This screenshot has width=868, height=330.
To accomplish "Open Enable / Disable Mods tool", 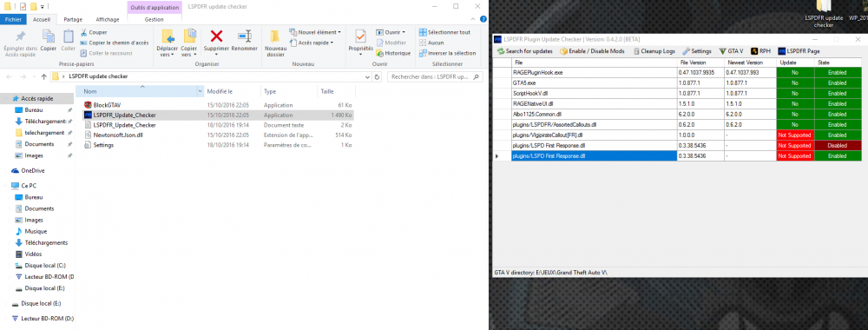I will click(x=592, y=51).
